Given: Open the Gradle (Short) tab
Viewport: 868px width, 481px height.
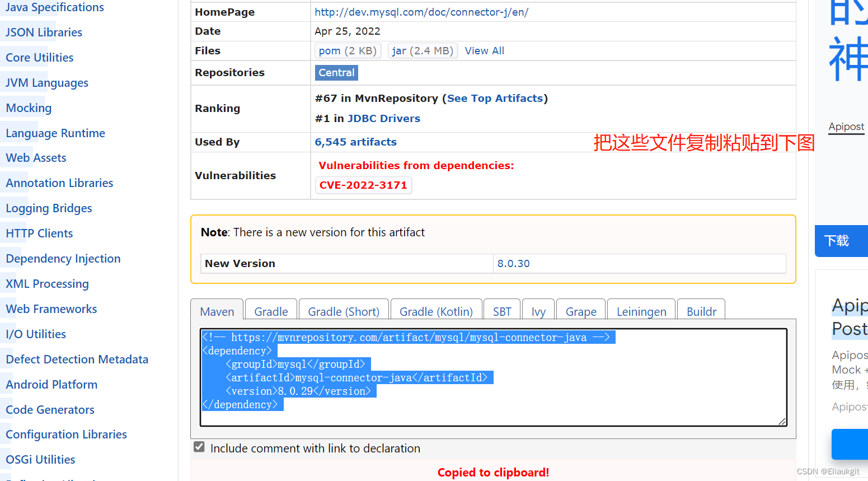Looking at the screenshot, I should (x=344, y=311).
